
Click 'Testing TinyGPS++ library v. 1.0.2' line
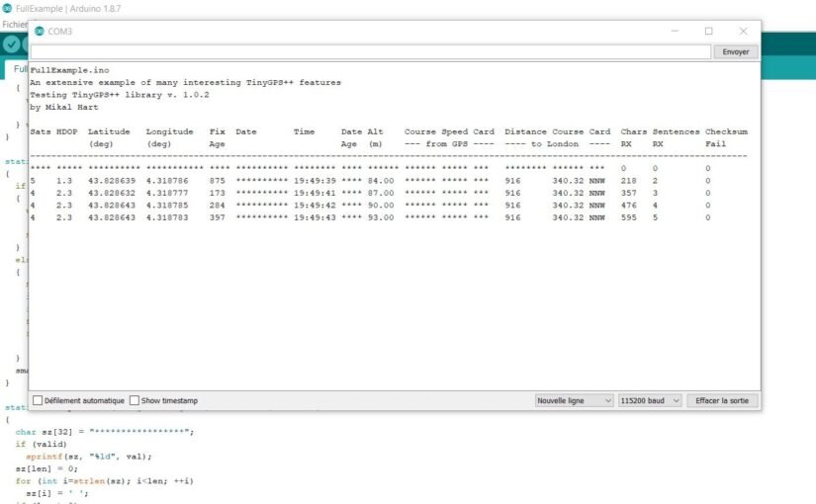(120, 95)
